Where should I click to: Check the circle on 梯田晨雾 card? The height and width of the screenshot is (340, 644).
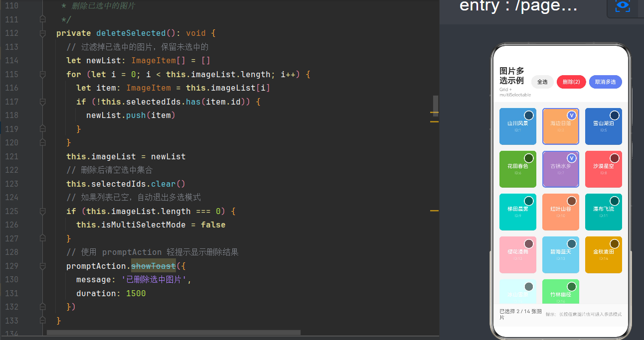point(529,201)
